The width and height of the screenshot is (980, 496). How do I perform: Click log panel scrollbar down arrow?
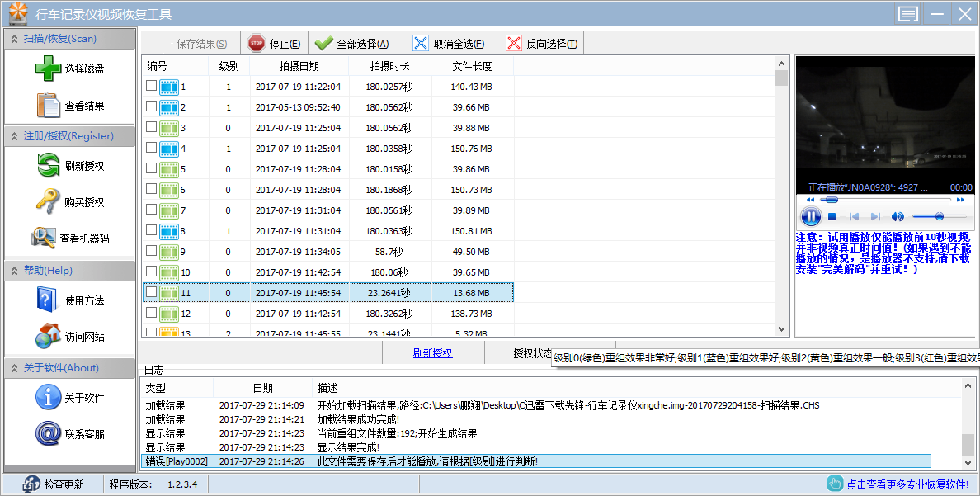(x=968, y=463)
